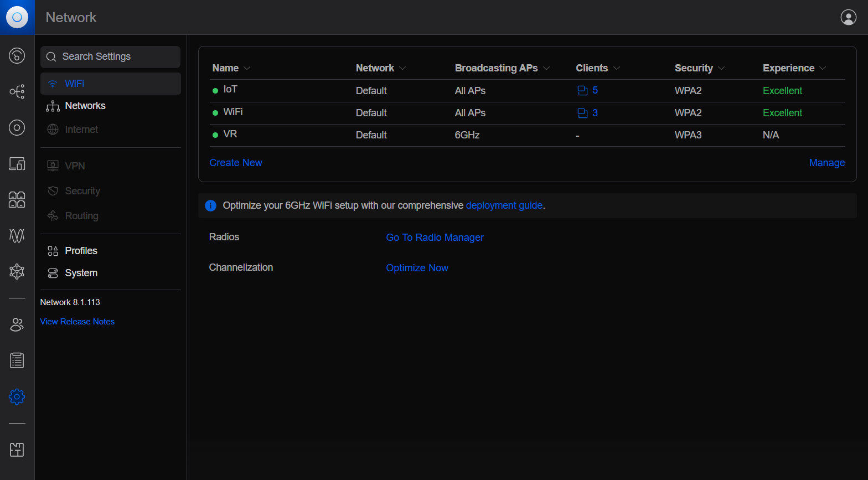Open the Settings gear icon

17,396
